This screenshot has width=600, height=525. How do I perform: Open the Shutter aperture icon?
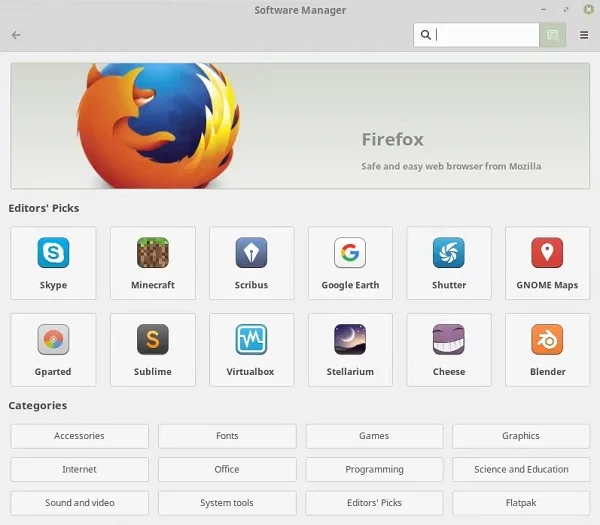coord(449,253)
